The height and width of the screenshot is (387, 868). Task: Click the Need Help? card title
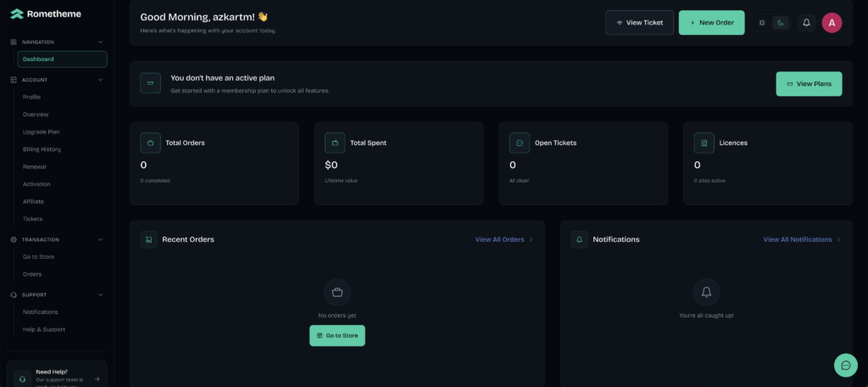[x=52, y=372]
